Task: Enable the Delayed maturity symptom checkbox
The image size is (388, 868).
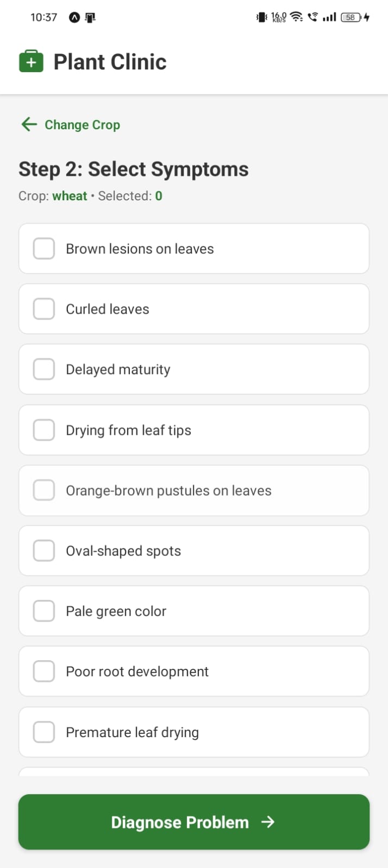Action: [44, 369]
